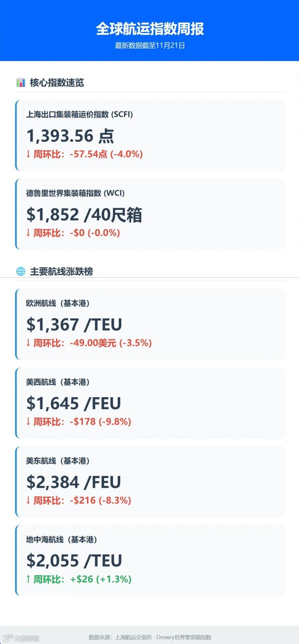Click the 数据来源 footer text
This screenshot has width=299, height=644.
150,637
